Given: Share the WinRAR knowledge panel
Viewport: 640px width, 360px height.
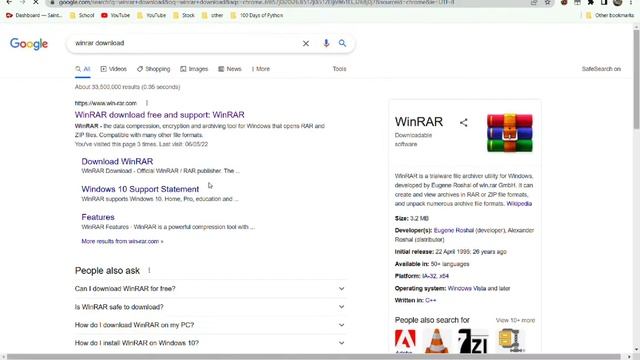Looking at the screenshot, I should coord(464,122).
